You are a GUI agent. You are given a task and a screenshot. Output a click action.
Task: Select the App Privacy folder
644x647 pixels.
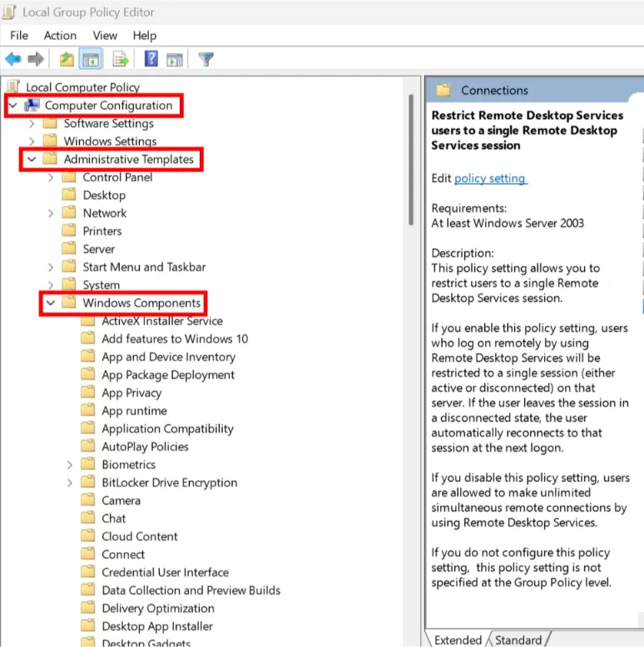131,393
